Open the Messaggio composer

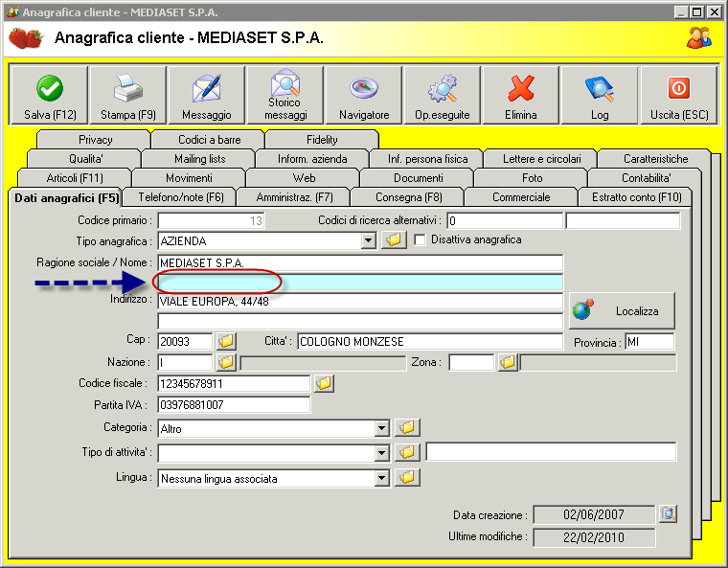click(207, 96)
